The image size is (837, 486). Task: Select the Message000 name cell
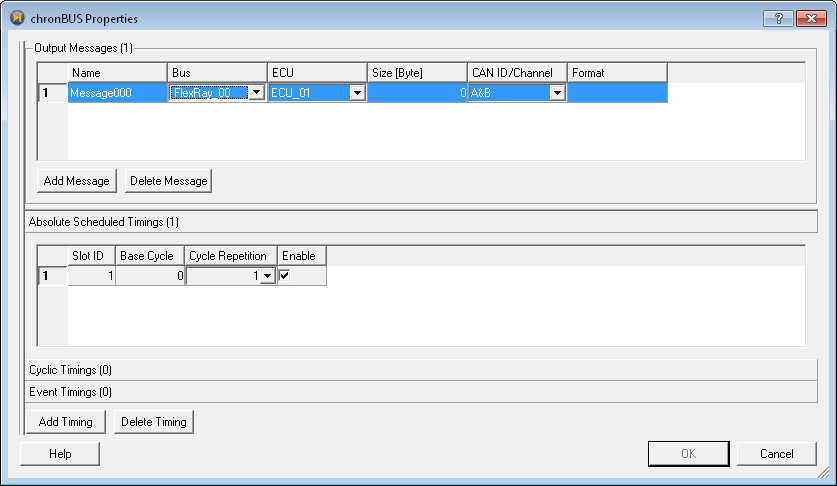coord(117,92)
